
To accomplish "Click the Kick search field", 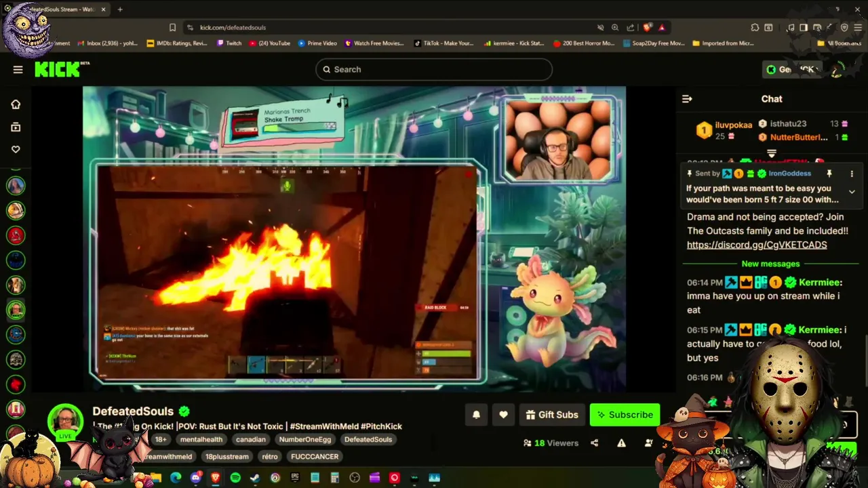I will [x=434, y=69].
